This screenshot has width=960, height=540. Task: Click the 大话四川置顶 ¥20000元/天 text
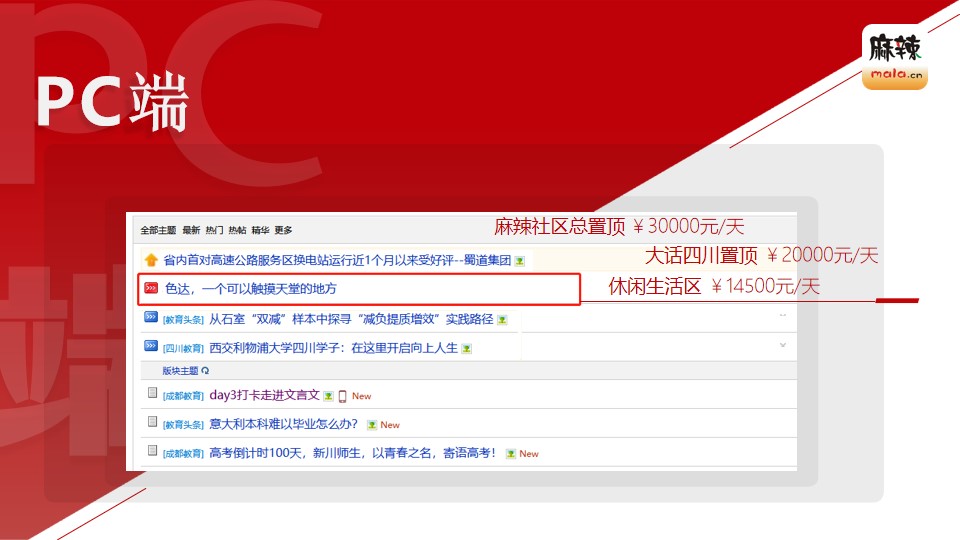761,255
